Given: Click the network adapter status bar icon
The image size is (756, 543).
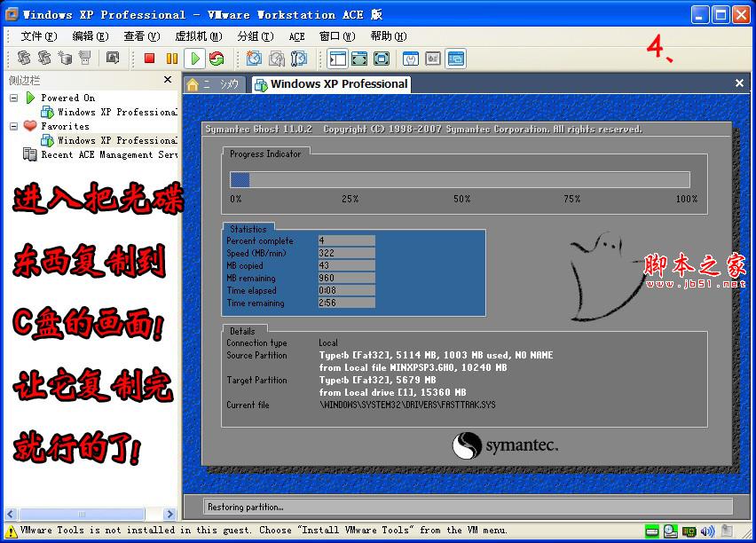Looking at the screenshot, I should pos(689,531).
